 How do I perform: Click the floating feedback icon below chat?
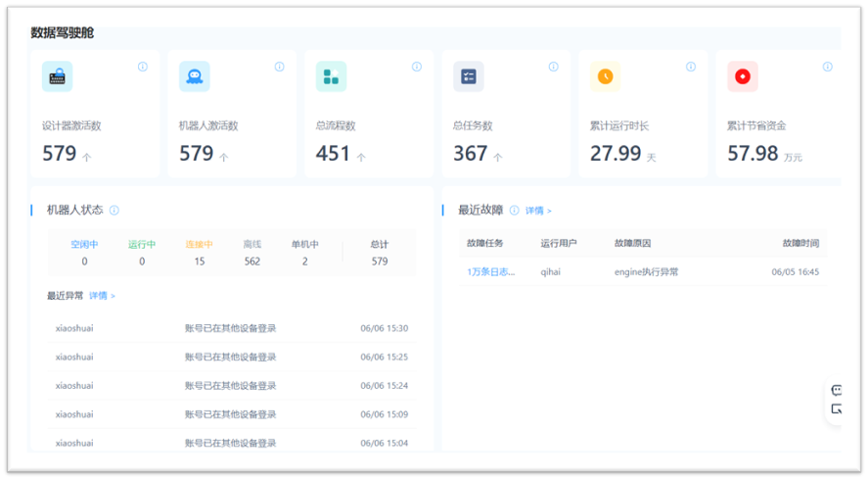pos(837,409)
